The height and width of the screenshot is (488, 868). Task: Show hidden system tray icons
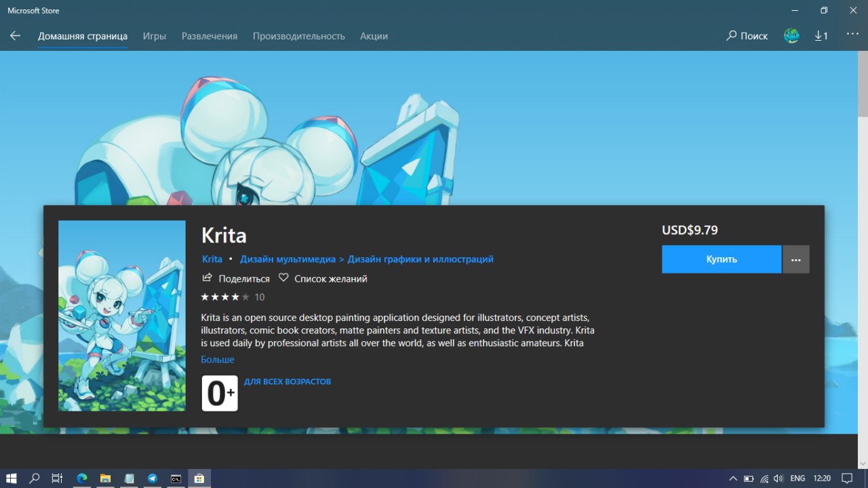coord(732,478)
